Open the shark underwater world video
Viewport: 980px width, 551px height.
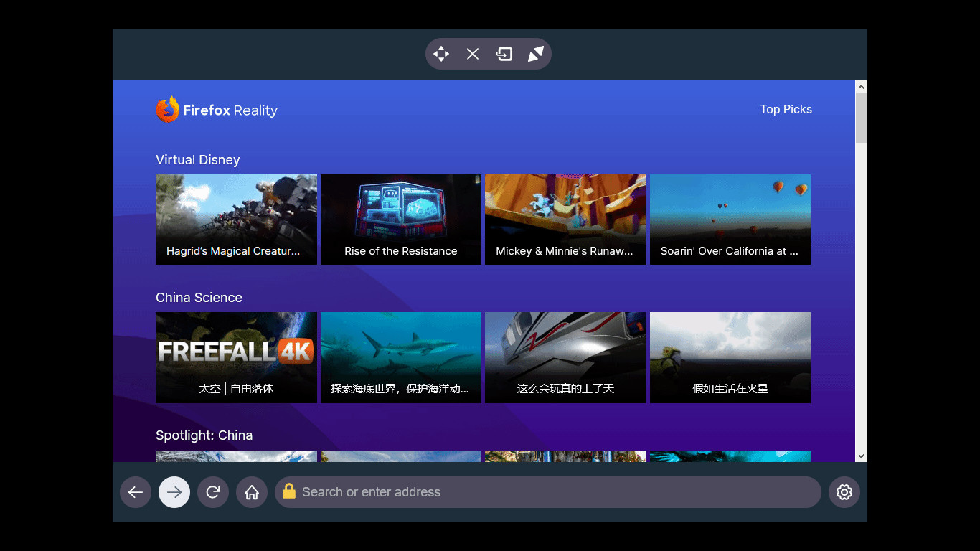click(x=401, y=357)
